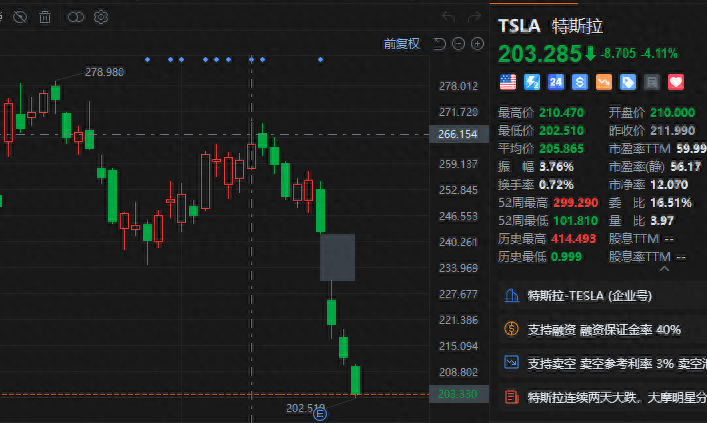Toggle the hide drawings eye icon
Image resolution: width=707 pixels, height=423 pixels.
tap(19, 17)
